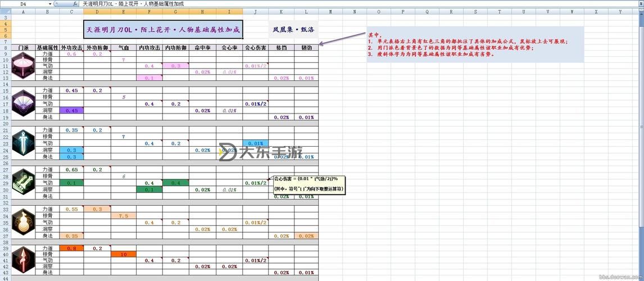Click the 外功防御 header cell

(x=97, y=48)
